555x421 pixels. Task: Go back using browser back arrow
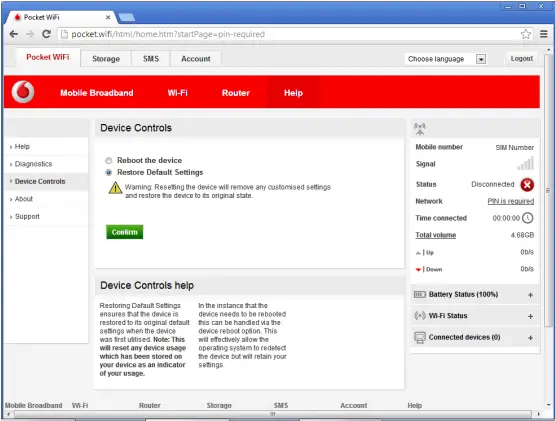pos(14,34)
